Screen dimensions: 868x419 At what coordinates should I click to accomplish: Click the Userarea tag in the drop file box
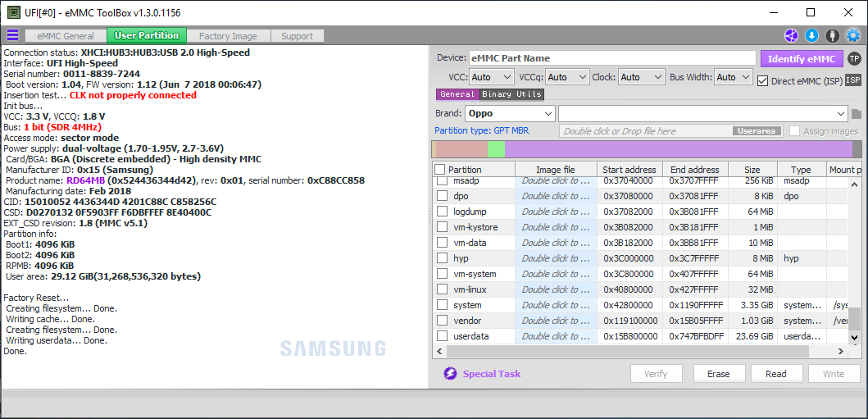757,131
